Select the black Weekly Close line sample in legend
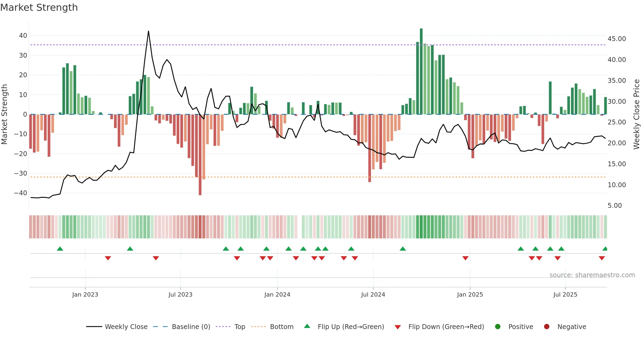 (94, 327)
